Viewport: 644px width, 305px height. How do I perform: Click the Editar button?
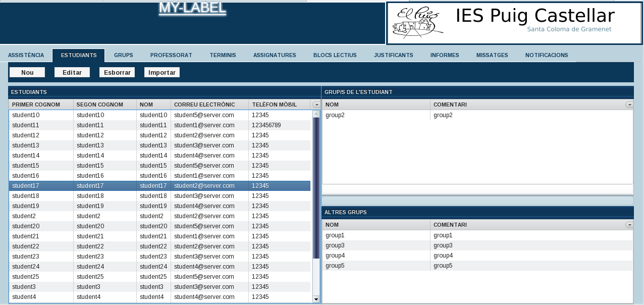72,73
